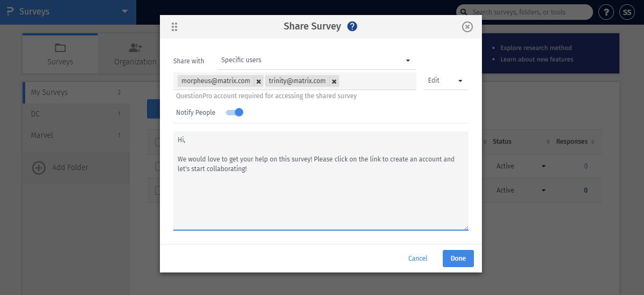644x295 pixels.
Task: Expand the Surveys product dropdown in the header
Action: coord(125,11)
